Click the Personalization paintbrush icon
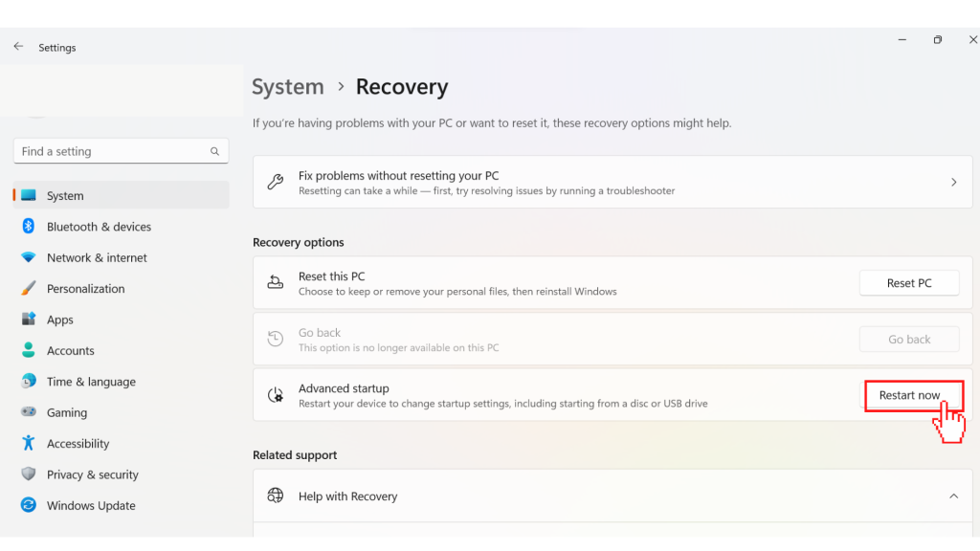 [28, 288]
